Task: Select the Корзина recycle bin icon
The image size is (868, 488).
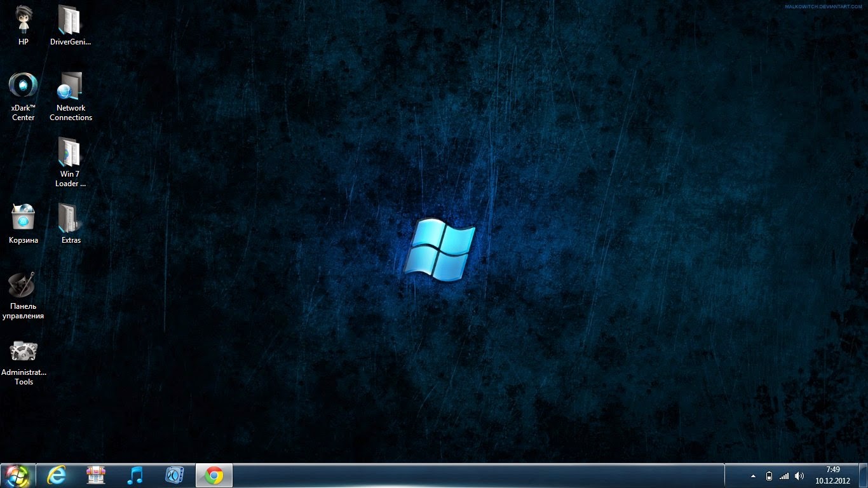Action: coord(24,224)
